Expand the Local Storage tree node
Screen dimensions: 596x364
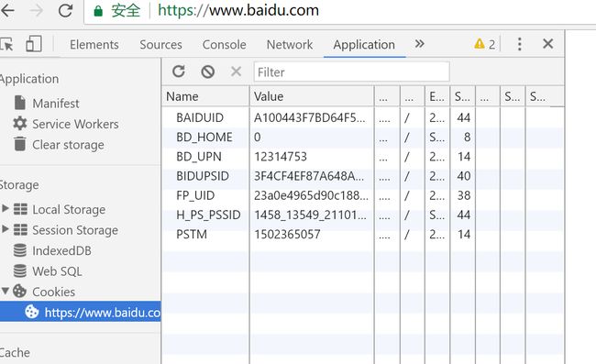[6, 208]
